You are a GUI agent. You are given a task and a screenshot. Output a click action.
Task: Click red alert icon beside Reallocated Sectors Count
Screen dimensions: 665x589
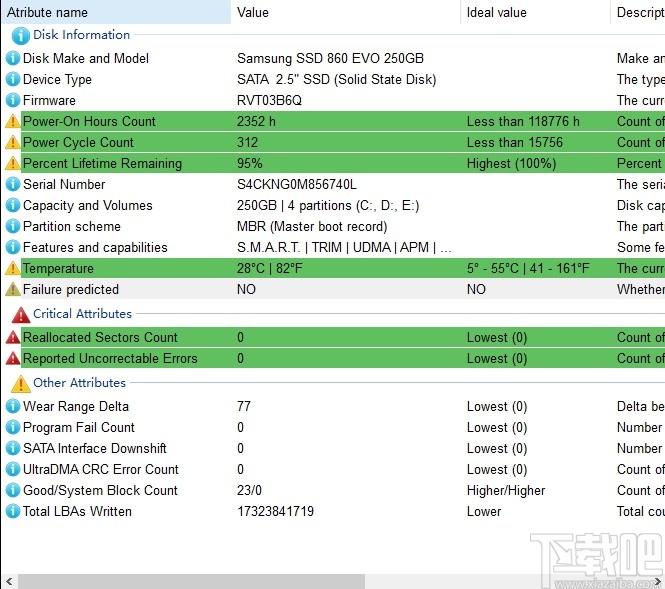point(13,337)
